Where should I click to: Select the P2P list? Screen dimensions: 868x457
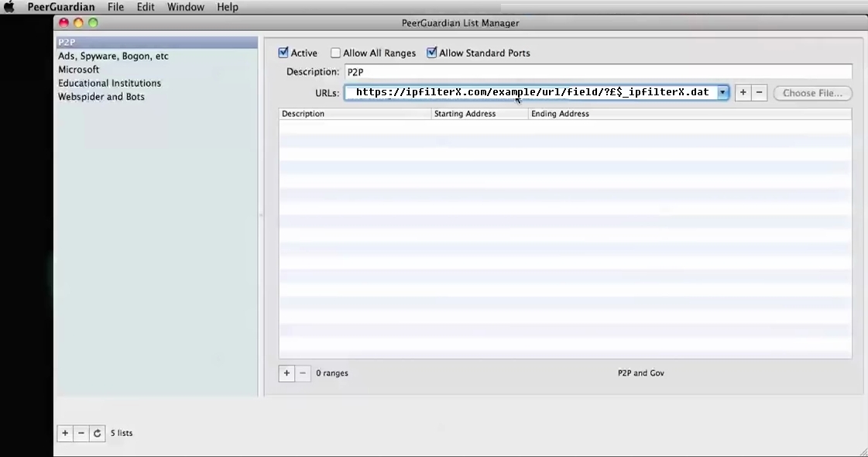click(156, 42)
